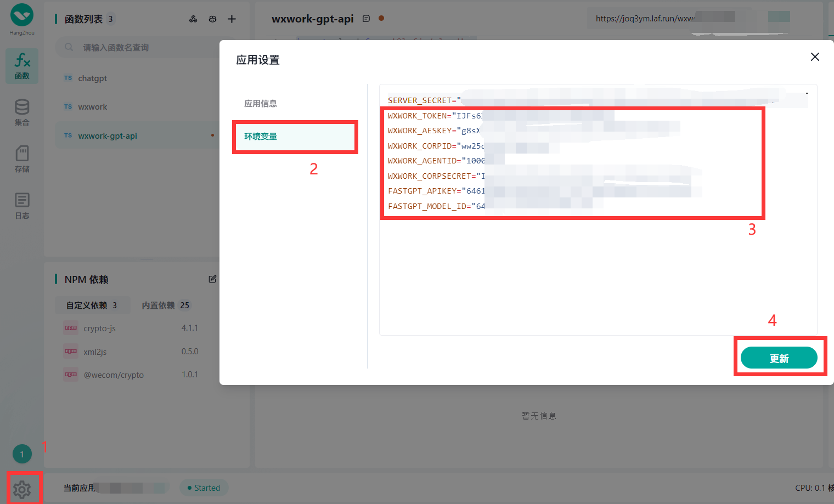Add a new function with plus icon

(x=232, y=19)
